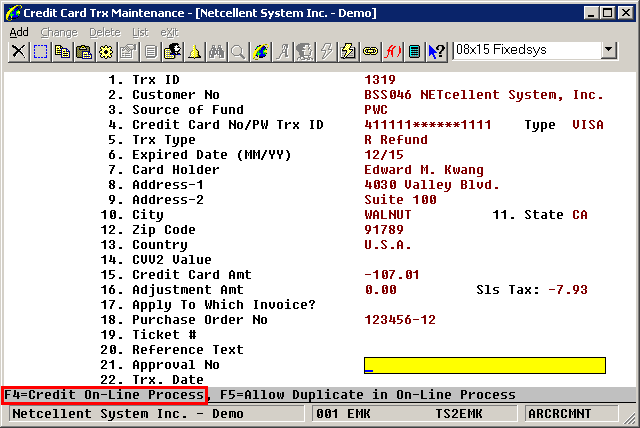640x428 pixels.
Task: Open the Add menu
Action: 19,32
